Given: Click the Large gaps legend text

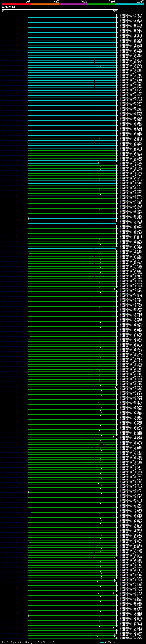Looking at the screenshot, I should 28,642.
